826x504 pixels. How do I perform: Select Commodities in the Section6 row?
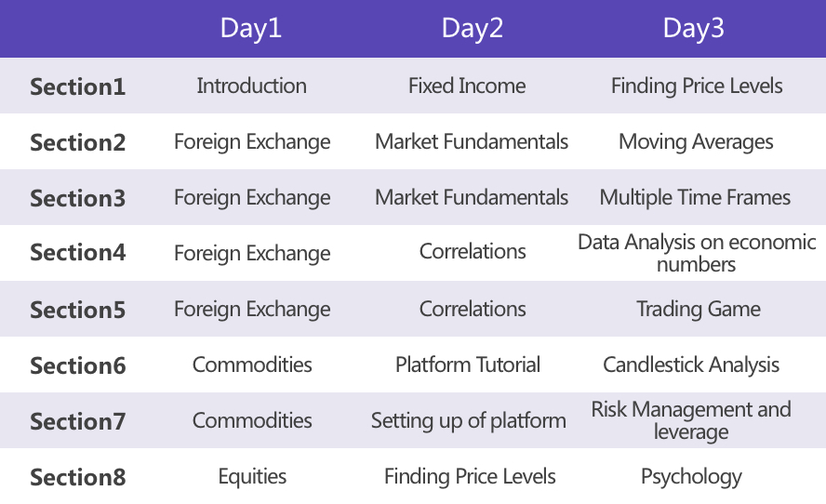pyautogui.click(x=252, y=365)
